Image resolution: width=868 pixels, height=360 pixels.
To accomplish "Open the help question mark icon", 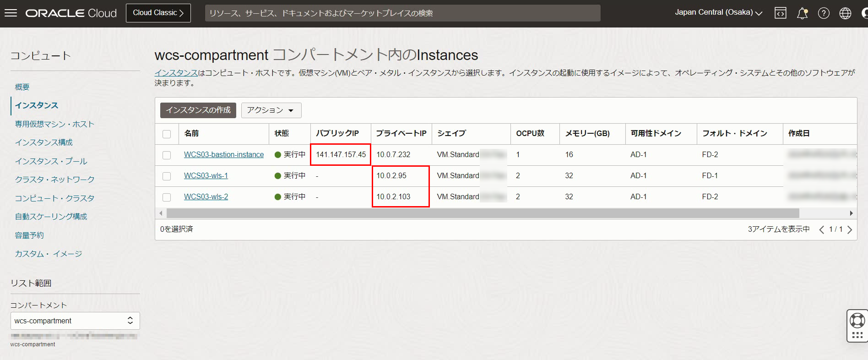I will [x=824, y=13].
